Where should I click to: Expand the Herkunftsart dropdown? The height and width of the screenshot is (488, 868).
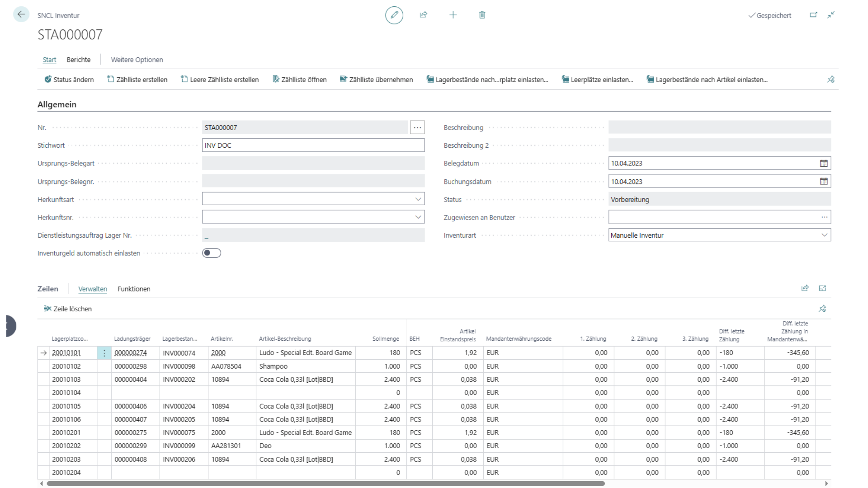pyautogui.click(x=418, y=199)
